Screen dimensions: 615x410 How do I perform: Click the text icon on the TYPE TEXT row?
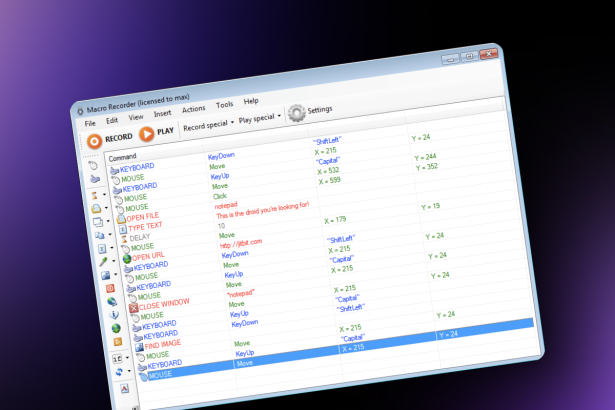(x=123, y=229)
